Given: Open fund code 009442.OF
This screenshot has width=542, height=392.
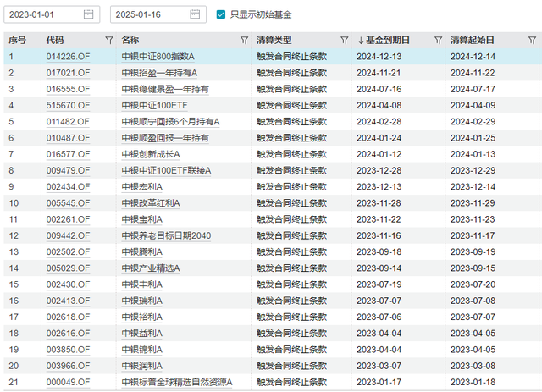Looking at the screenshot, I should click(68, 235).
